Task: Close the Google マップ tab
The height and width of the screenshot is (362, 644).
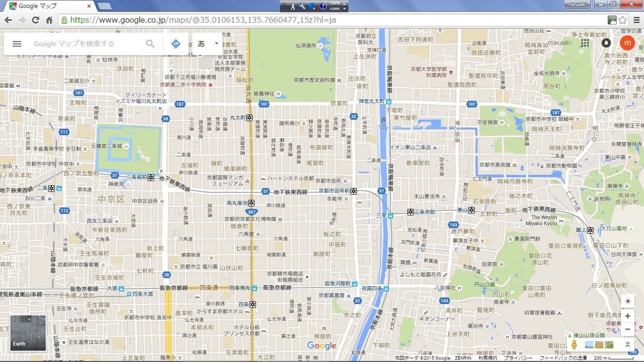Action: (x=89, y=6)
